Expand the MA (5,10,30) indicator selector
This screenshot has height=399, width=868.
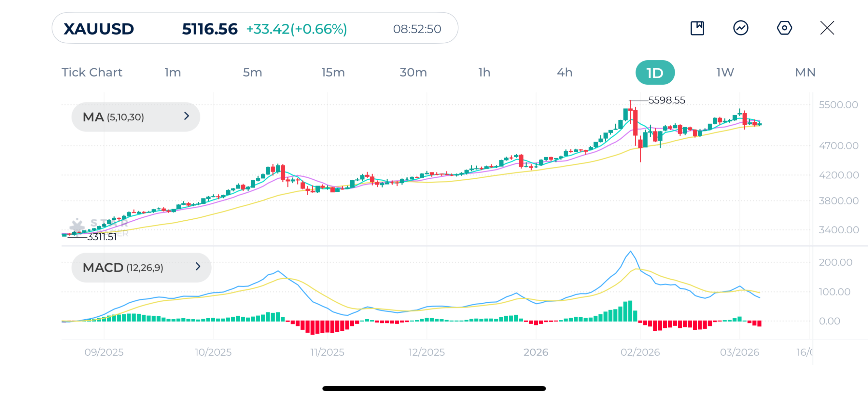pyautogui.click(x=135, y=117)
